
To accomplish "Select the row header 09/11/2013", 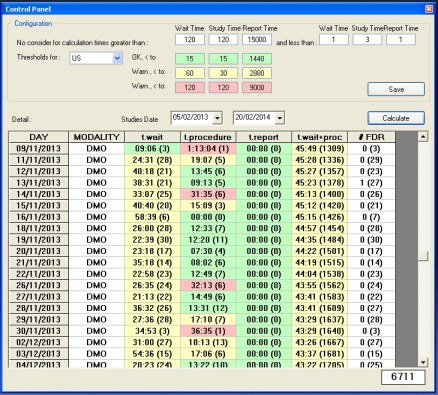I will pos(39,148).
